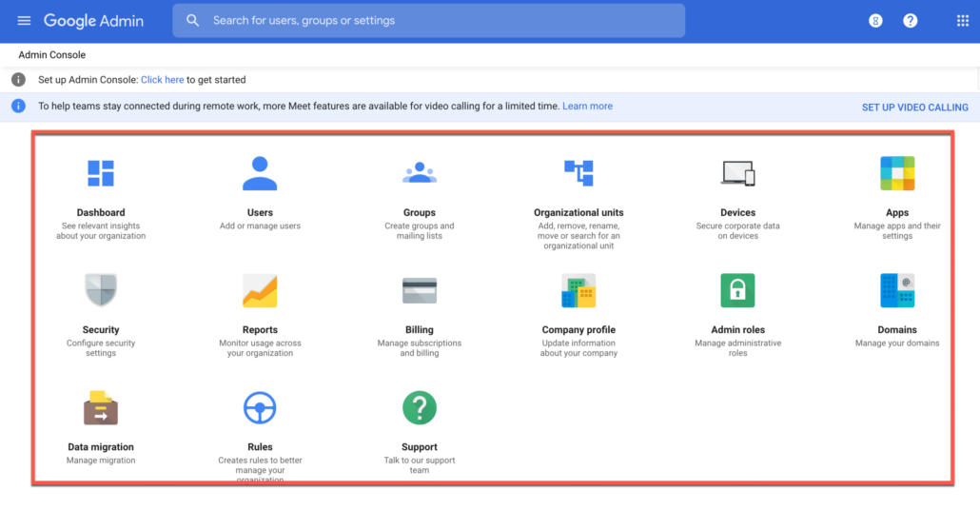Click 'Manage your domains' description

coord(897,343)
